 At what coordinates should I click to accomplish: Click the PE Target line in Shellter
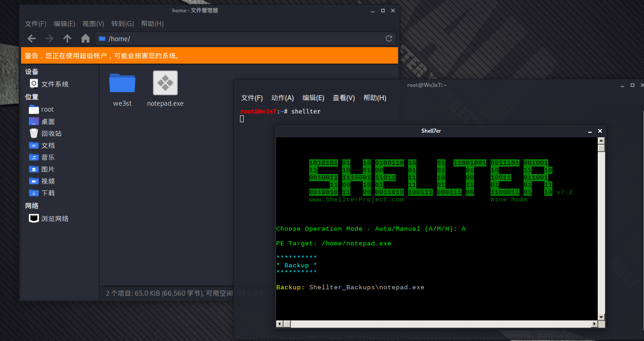tap(334, 244)
